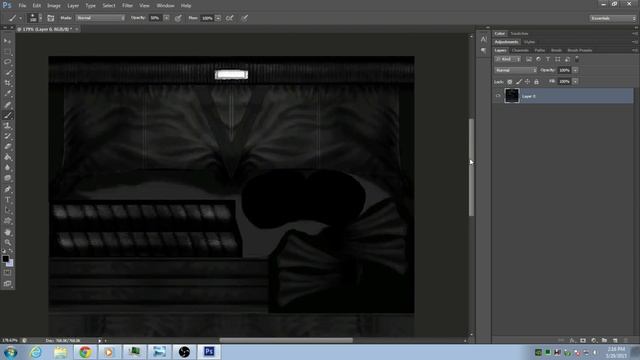
Task: Select the Brush tool in toolbox
Action: (x=7, y=116)
